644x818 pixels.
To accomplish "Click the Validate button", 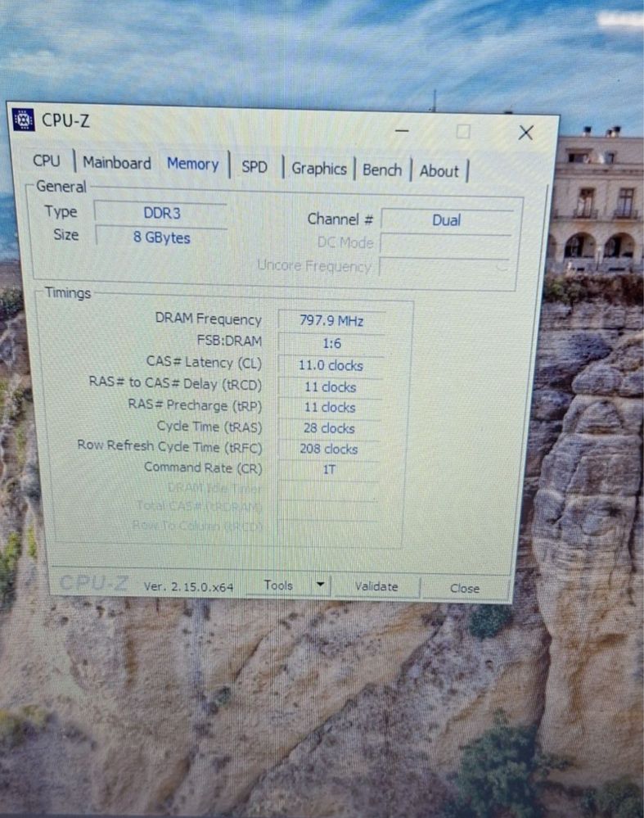I will click(x=376, y=586).
